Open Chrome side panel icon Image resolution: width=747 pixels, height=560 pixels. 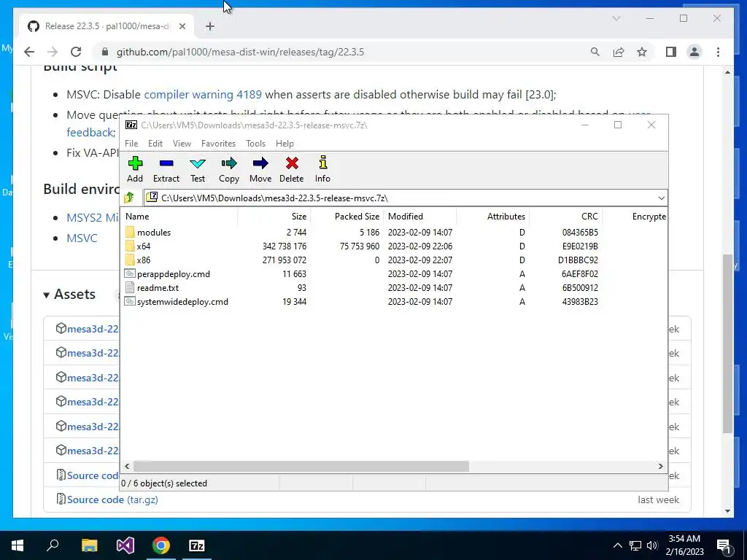(671, 52)
